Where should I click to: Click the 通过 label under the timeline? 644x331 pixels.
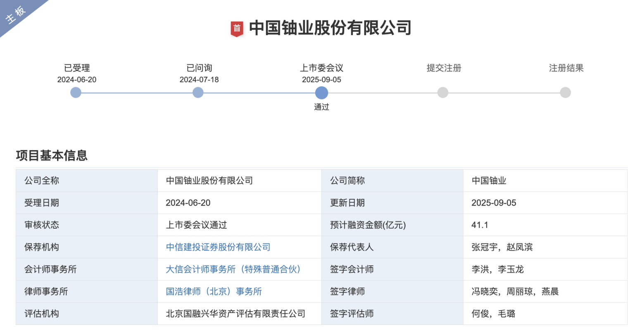coord(321,107)
